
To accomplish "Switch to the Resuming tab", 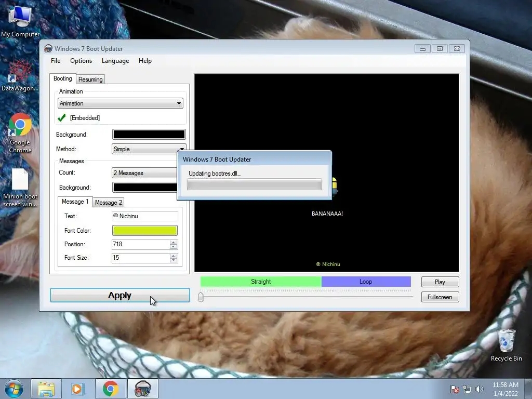I will pyautogui.click(x=90, y=79).
